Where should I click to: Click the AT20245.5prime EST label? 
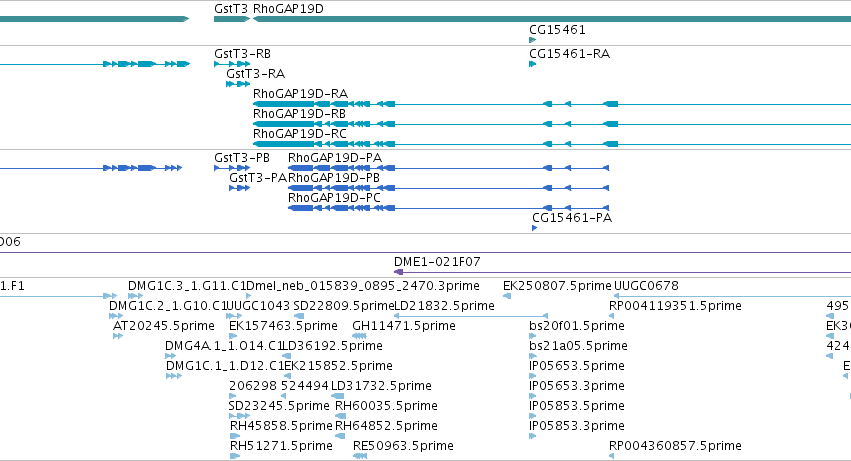pyautogui.click(x=163, y=326)
